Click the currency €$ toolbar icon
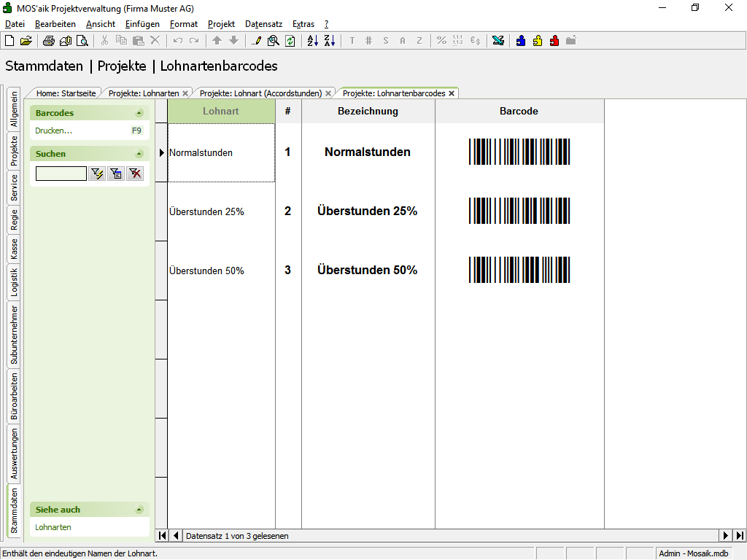Screen dimensions: 747x560 476,41
